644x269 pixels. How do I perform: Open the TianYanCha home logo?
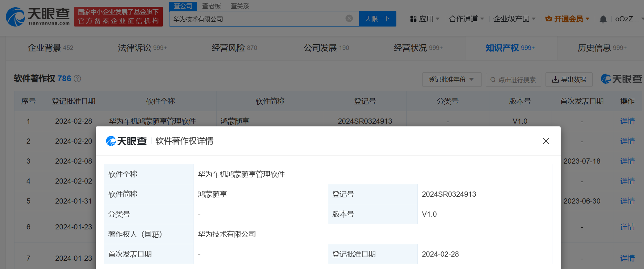pyautogui.click(x=38, y=17)
